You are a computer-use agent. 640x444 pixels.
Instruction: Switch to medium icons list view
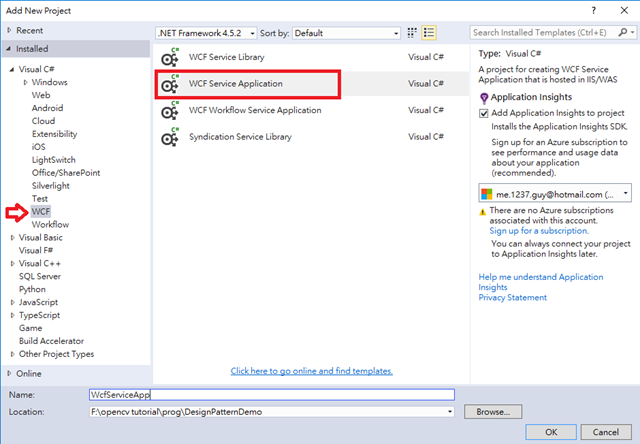(x=429, y=33)
